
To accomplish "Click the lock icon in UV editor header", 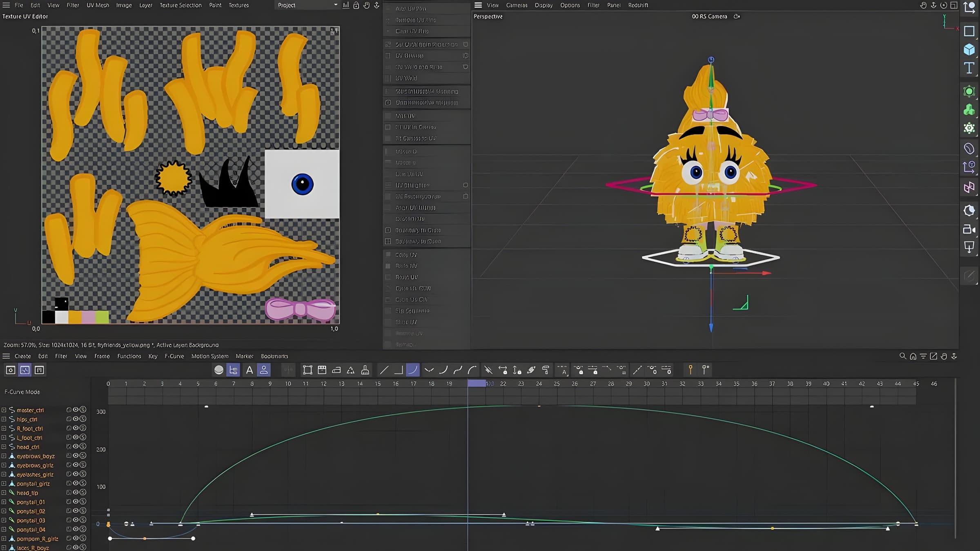I will pyautogui.click(x=356, y=5).
